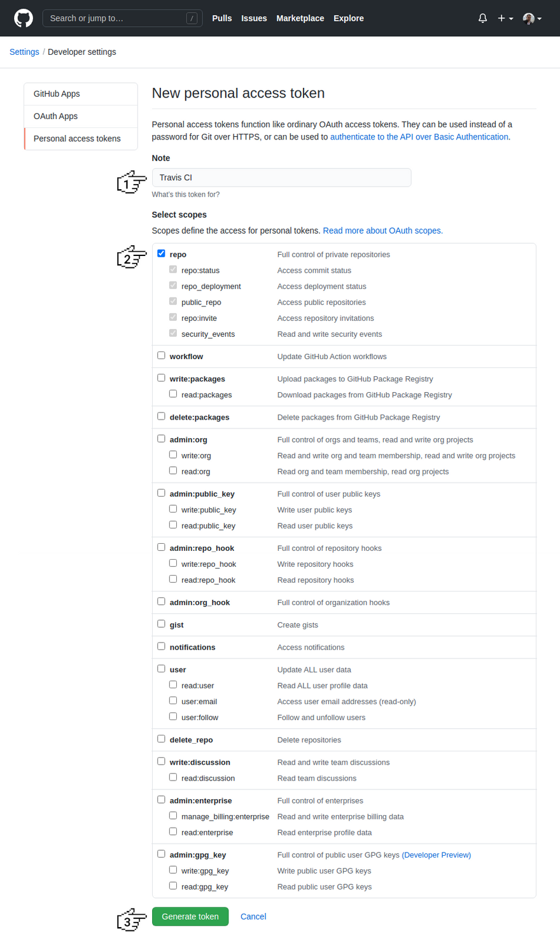Open the user avatar menu
The width and height of the screenshot is (560, 943).
click(532, 18)
